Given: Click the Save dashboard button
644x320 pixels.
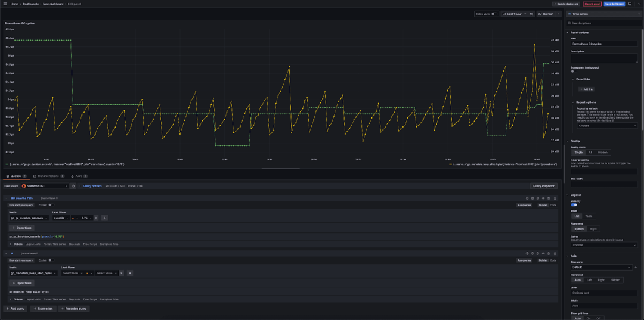Looking at the screenshot, I should click(614, 4).
